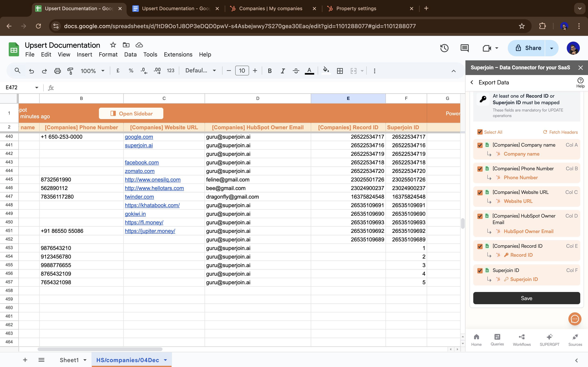Open the fill color picker

click(326, 71)
